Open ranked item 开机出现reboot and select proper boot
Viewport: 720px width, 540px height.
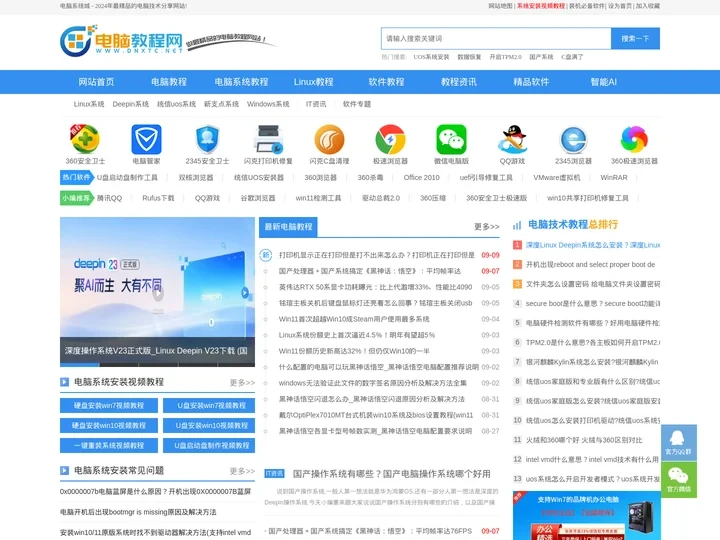(591, 264)
